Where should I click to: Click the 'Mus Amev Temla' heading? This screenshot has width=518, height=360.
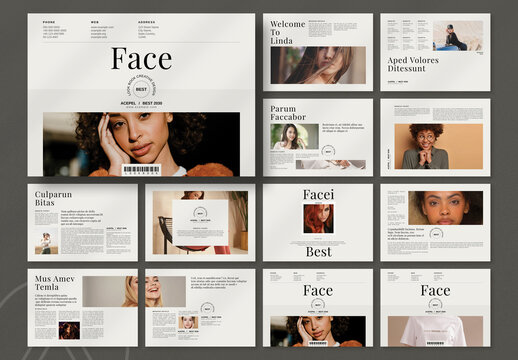(55, 283)
